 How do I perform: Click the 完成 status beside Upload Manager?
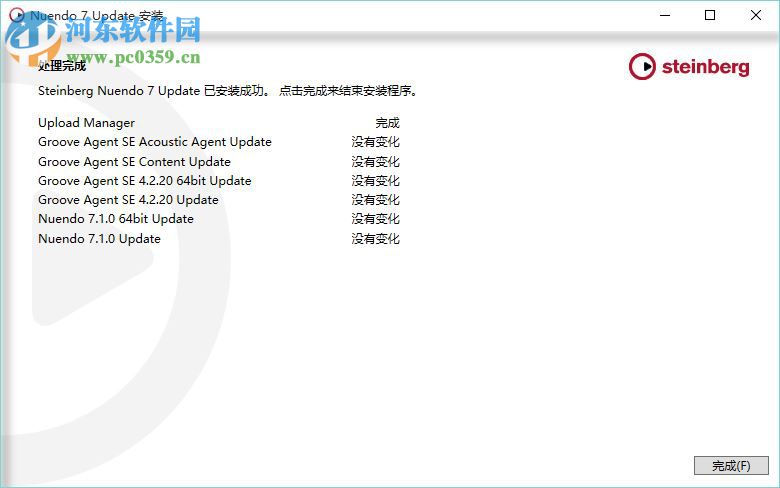click(x=388, y=122)
